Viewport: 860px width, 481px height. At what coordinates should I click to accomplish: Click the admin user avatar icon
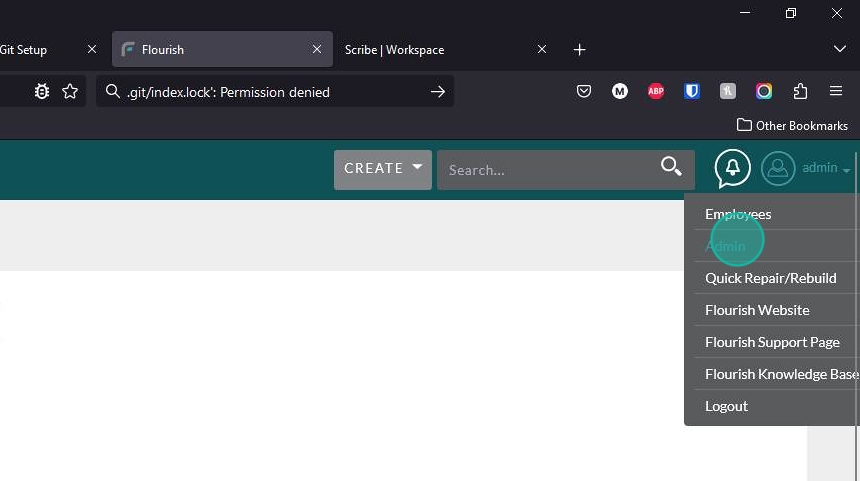pos(777,168)
